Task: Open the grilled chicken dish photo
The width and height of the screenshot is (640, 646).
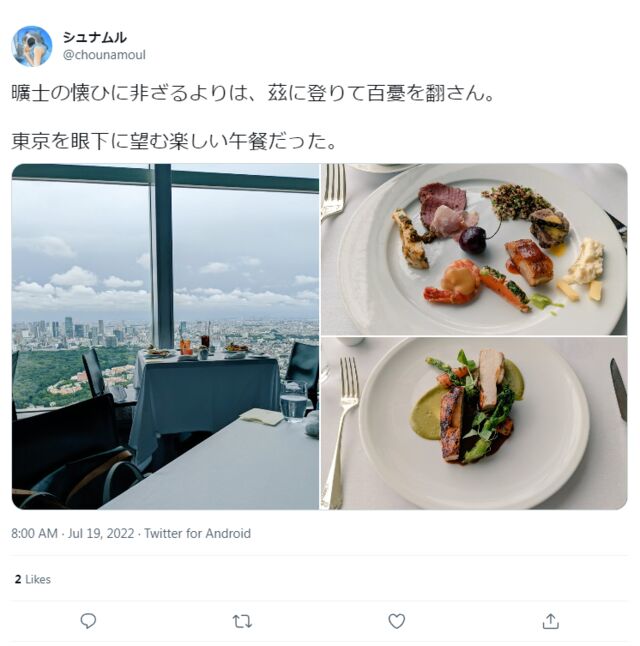Action: point(474,423)
